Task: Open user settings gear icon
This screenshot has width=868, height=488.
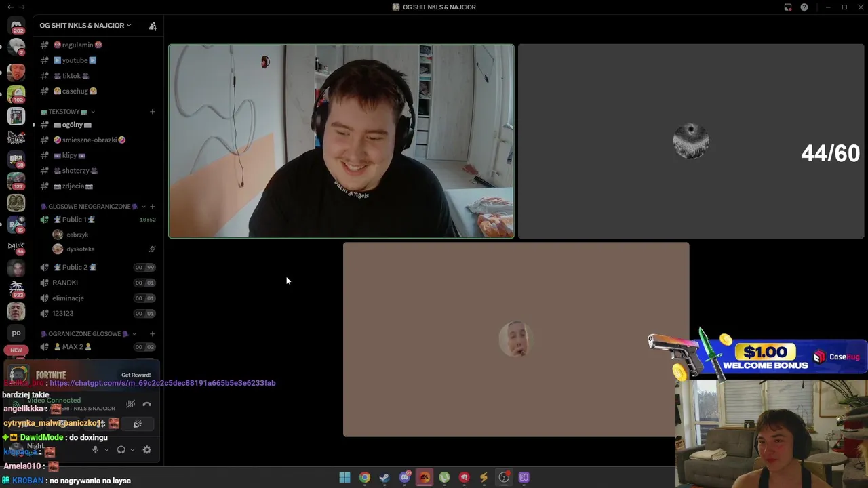Action: point(146,449)
